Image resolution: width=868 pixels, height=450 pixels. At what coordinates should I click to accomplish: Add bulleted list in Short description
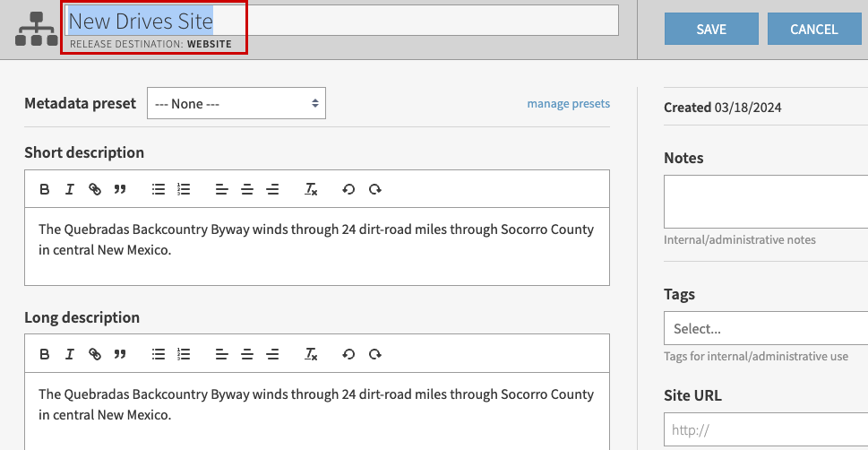159,189
